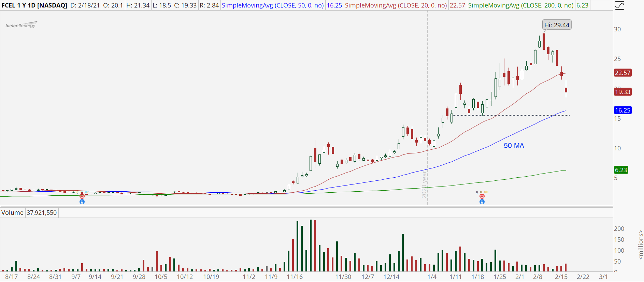This screenshot has height=282, width=644.
Task: Open the chart studies icon at top right
Action: pos(619,5)
